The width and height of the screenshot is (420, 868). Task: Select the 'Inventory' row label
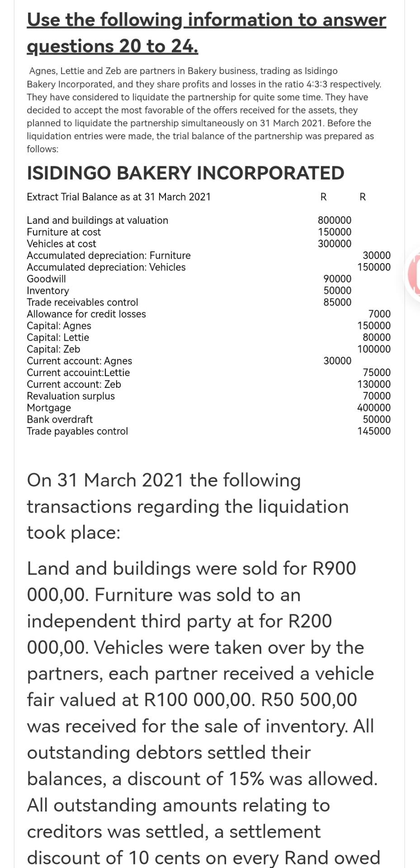pos(48,290)
